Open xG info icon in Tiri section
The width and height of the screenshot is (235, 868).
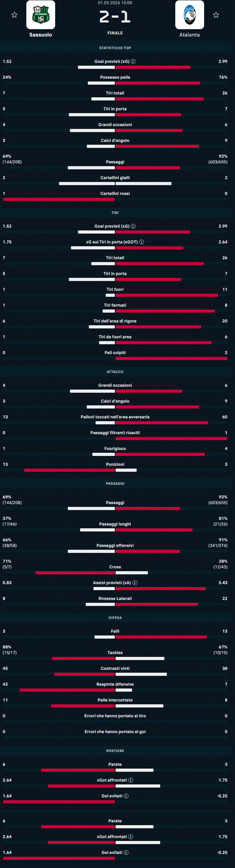[x=133, y=226]
